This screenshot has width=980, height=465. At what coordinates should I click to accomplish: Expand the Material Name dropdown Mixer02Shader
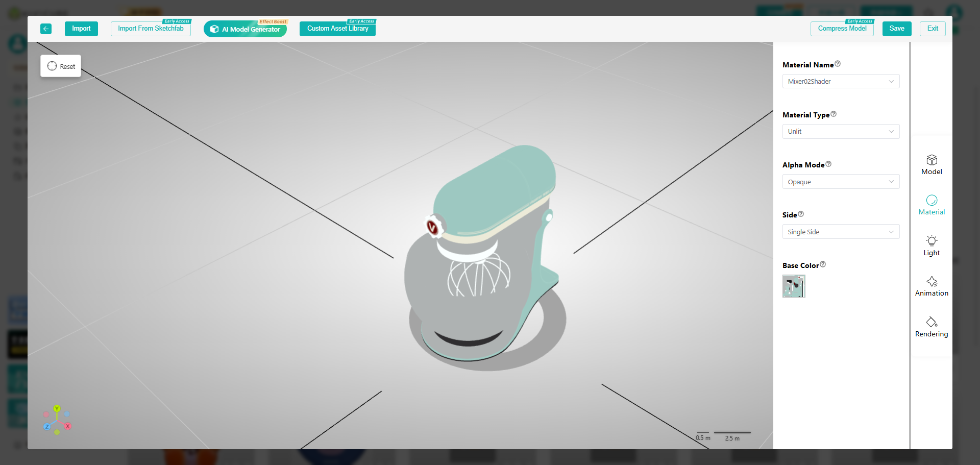841,82
